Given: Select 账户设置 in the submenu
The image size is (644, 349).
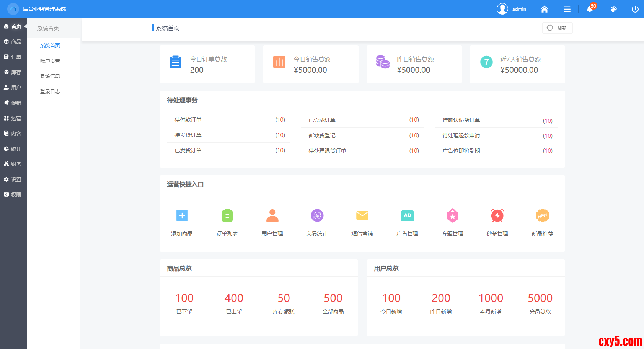Looking at the screenshot, I should click(x=50, y=61).
